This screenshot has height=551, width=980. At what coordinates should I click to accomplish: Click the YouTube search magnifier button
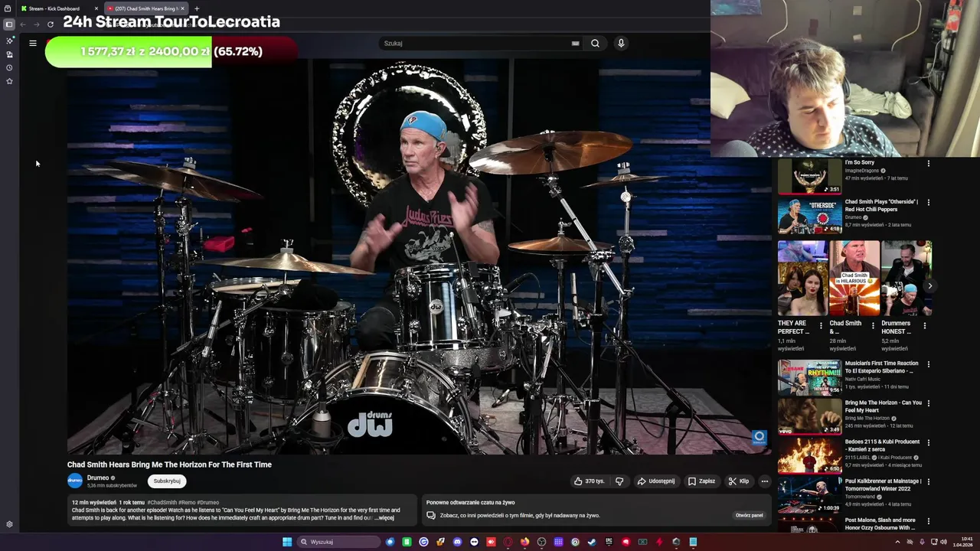tap(595, 43)
